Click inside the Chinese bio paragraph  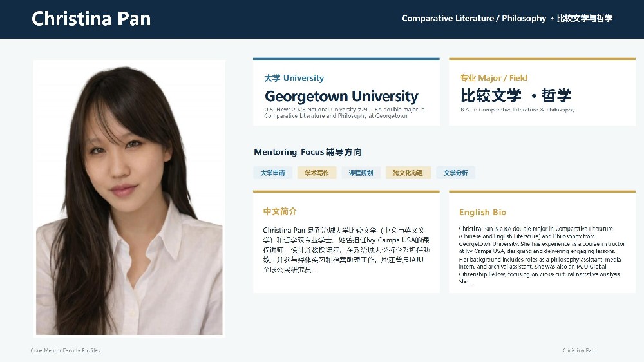click(x=346, y=250)
